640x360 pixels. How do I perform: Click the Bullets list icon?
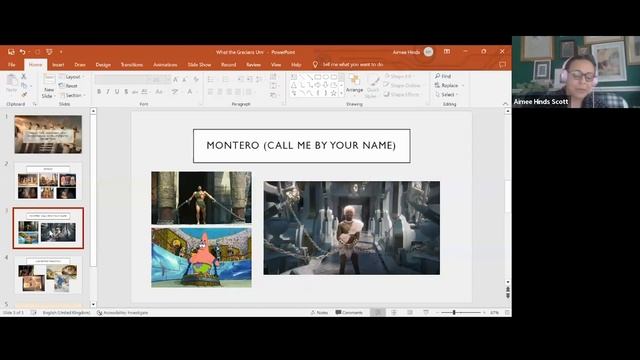[x=211, y=80]
